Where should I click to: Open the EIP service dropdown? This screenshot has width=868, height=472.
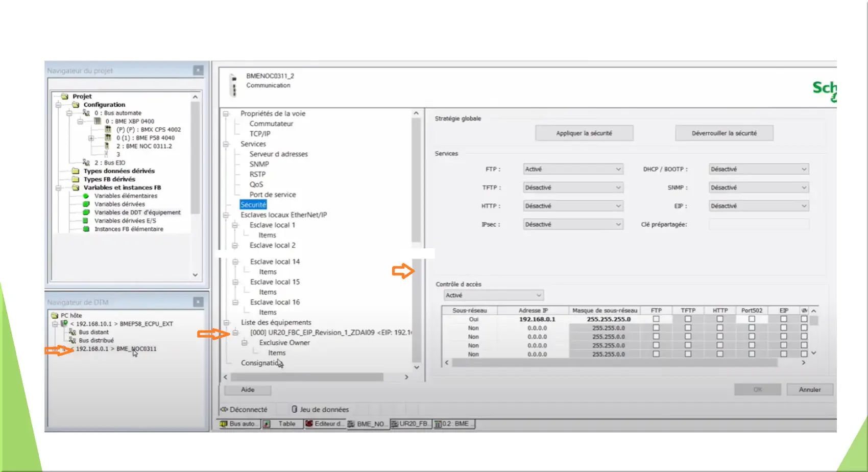point(759,206)
